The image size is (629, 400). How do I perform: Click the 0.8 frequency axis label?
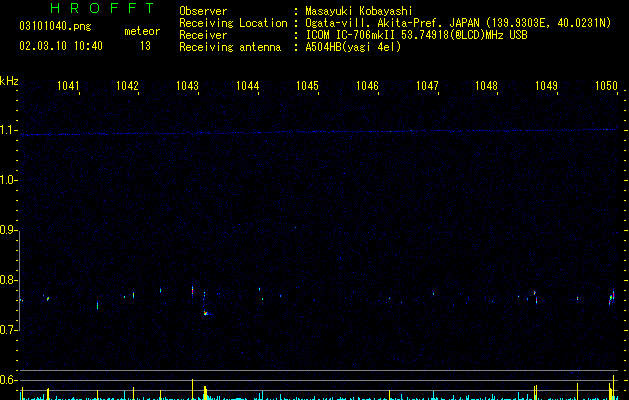[8, 280]
